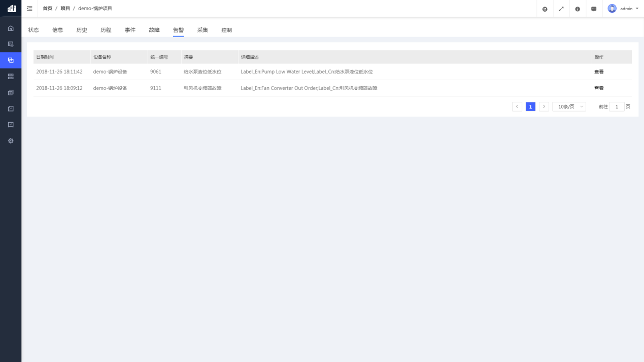Screen dimensions: 644x362
Task: Collapse the sidebar with the hamburger icon
Action: click(29, 9)
